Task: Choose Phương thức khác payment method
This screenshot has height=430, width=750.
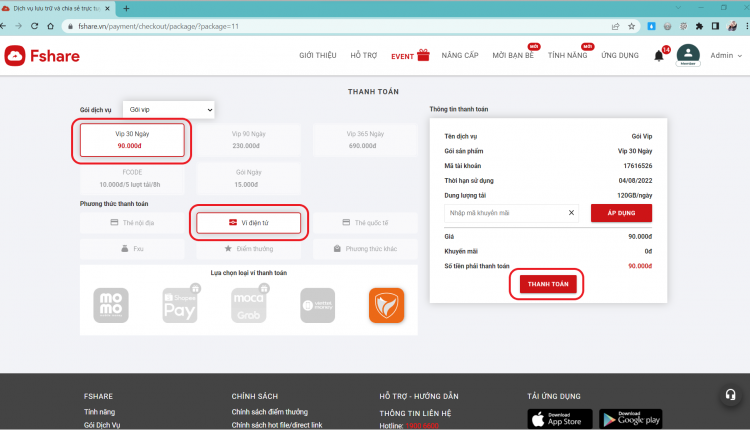Action: pos(365,249)
